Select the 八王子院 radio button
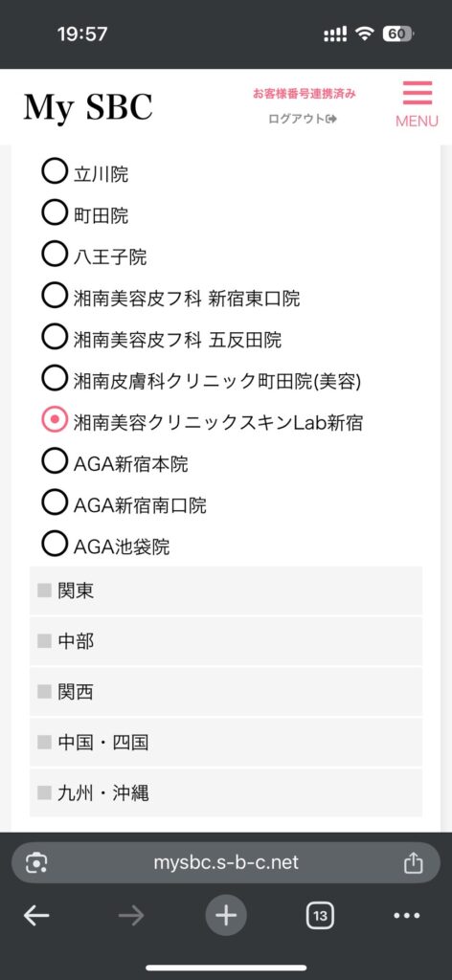452x980 pixels. (55, 255)
